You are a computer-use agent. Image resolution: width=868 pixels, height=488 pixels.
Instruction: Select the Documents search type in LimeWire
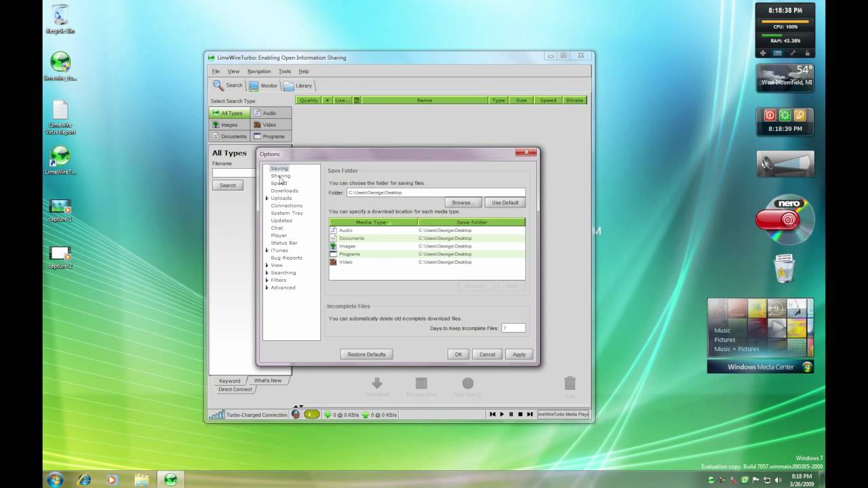[x=229, y=136]
